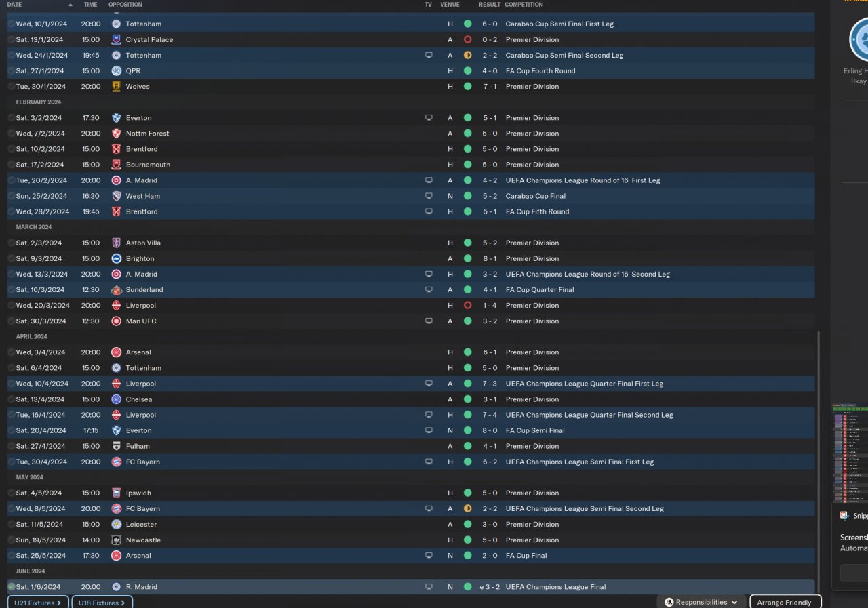The image size is (868, 608).
Task: Click the red loss indicator on 20/3/2024 Liverpool row
Action: click(x=467, y=305)
